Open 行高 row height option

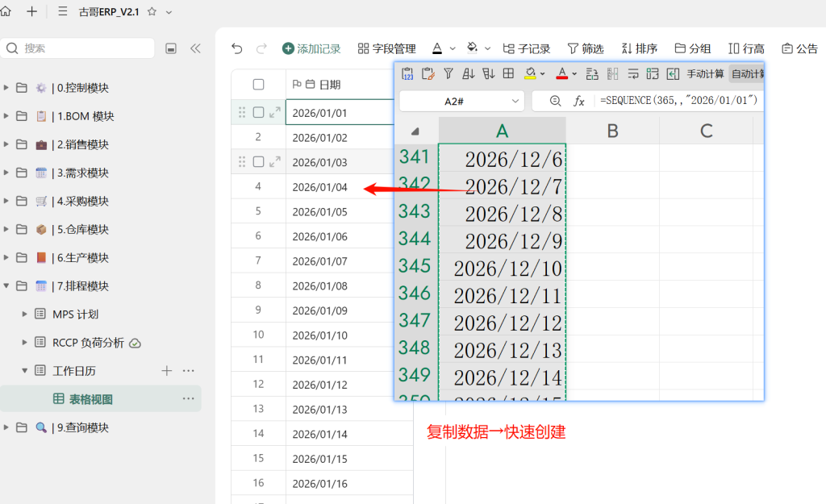(x=746, y=49)
